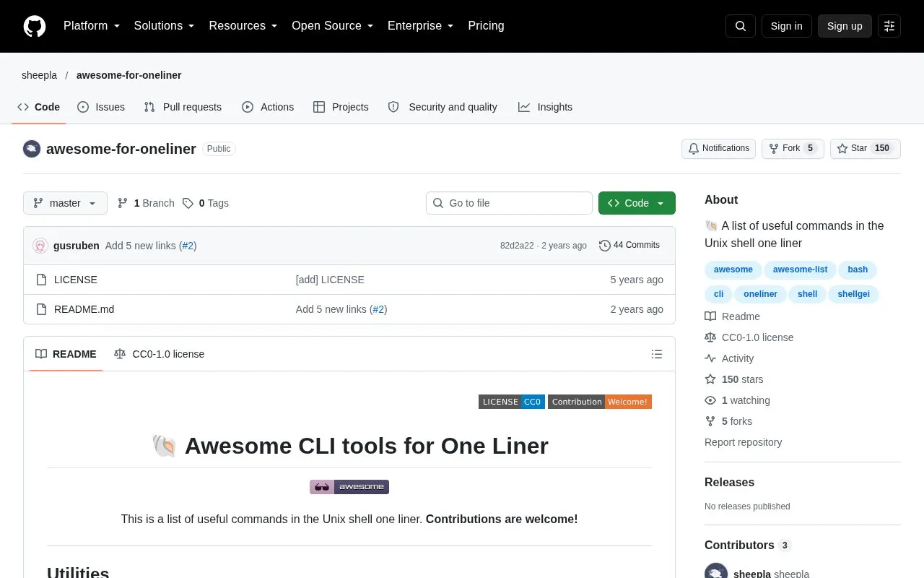Go to Pricing page
Viewport: 924px width, 578px height.
coord(486,26)
